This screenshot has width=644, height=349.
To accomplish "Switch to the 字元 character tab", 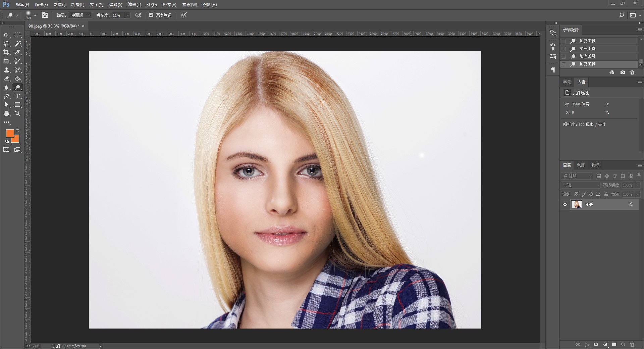I will (x=567, y=82).
